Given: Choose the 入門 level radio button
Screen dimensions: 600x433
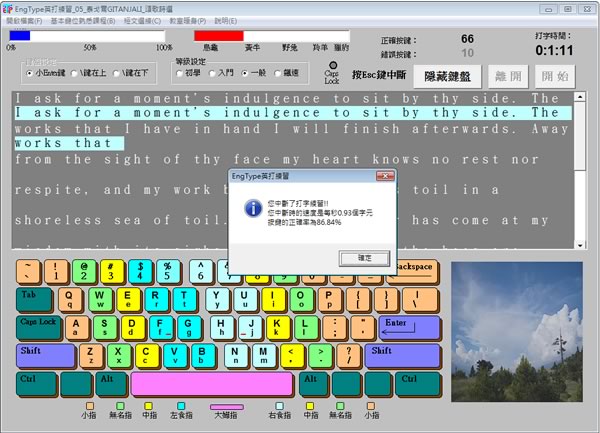Looking at the screenshot, I should tap(221, 73).
